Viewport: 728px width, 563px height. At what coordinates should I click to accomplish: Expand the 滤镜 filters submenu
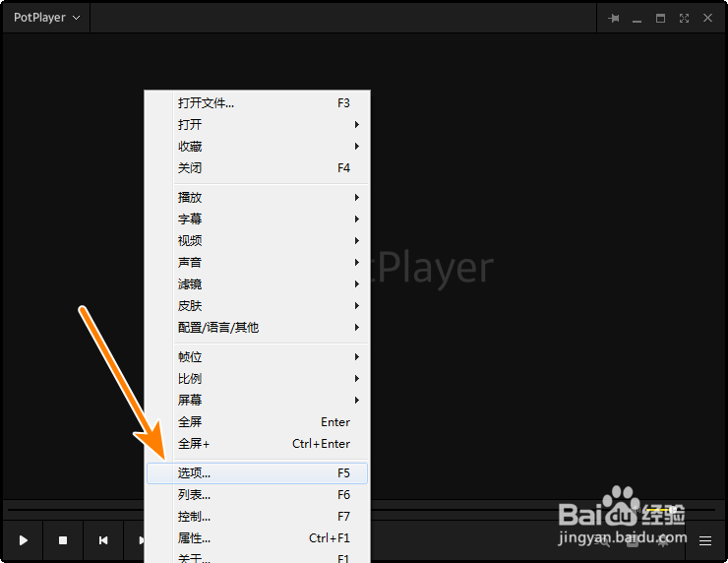point(257,283)
